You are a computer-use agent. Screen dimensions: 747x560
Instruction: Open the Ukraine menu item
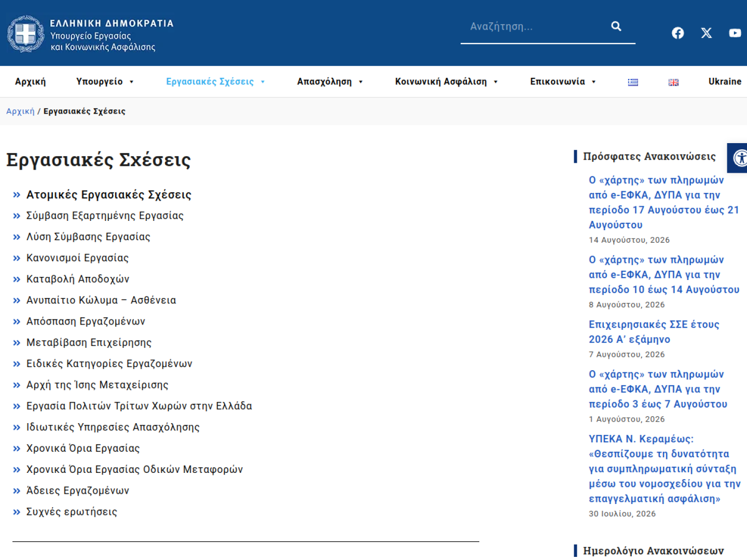click(725, 81)
